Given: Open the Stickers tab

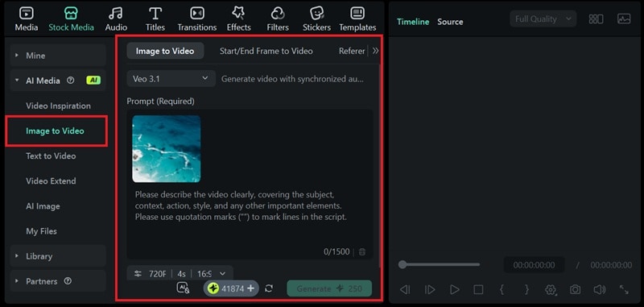Looking at the screenshot, I should pos(316,19).
